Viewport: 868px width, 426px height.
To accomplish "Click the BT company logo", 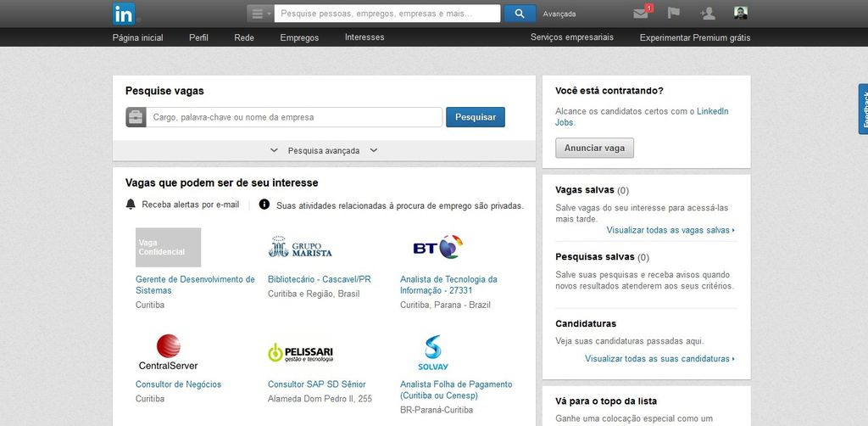I will tap(438, 247).
